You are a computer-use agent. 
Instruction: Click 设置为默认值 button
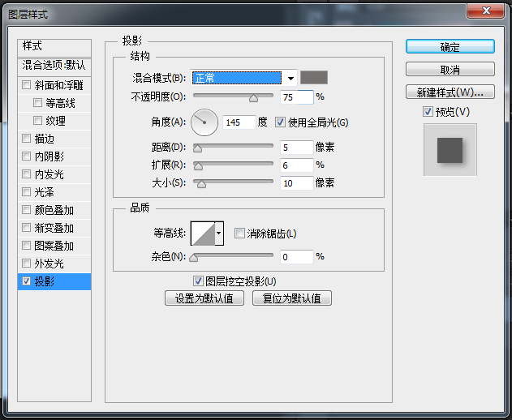click(x=204, y=298)
